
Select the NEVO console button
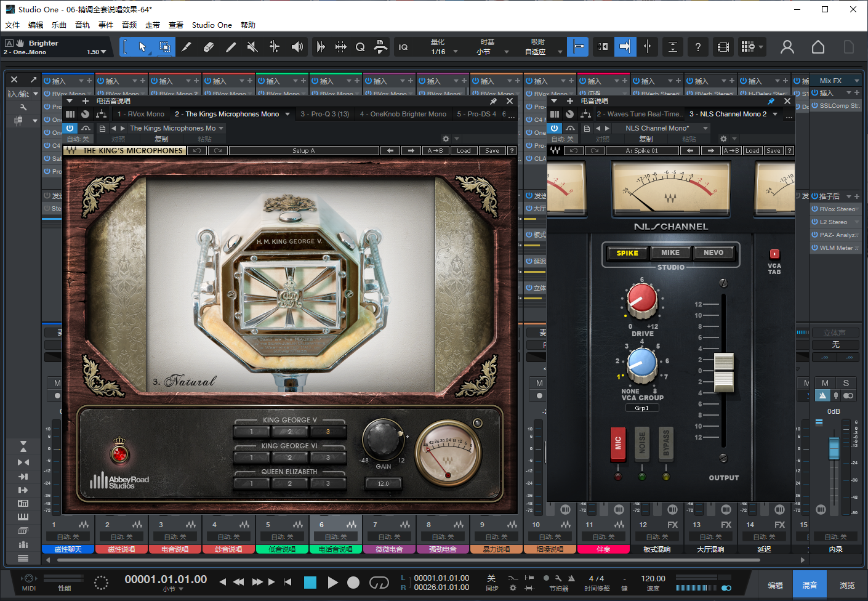tap(713, 252)
